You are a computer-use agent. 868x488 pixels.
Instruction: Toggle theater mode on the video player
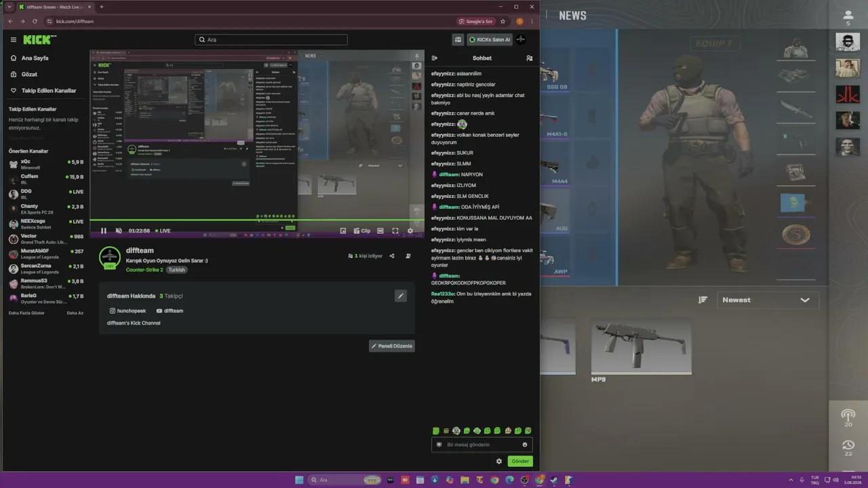pyautogui.click(x=380, y=231)
